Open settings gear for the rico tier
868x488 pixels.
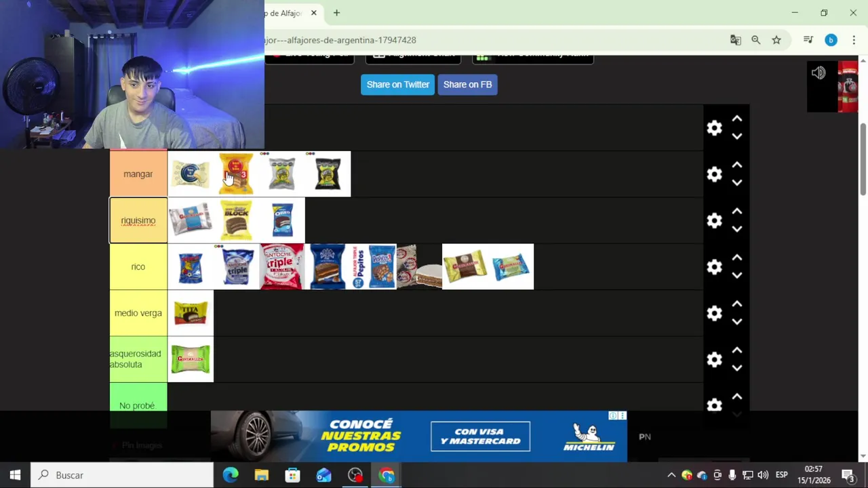click(x=714, y=266)
